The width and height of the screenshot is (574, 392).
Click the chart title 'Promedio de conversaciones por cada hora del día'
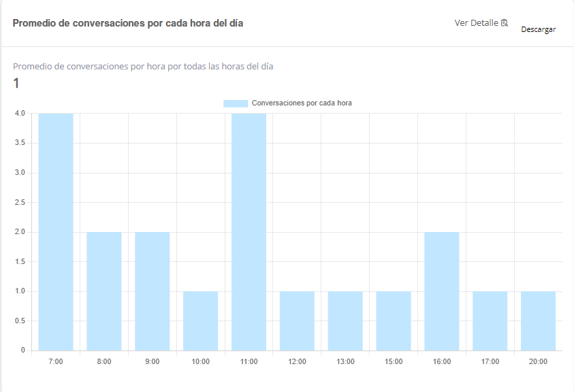128,23
